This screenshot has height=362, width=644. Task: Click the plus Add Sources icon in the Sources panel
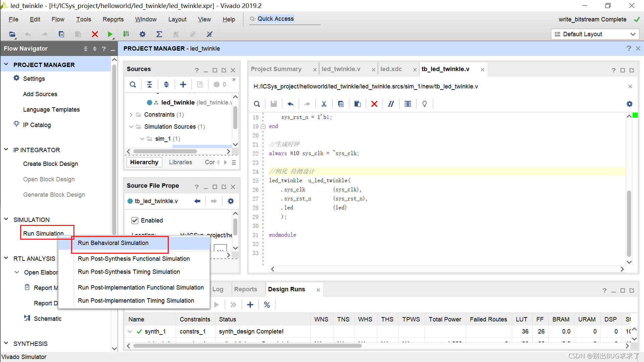pyautogui.click(x=183, y=84)
